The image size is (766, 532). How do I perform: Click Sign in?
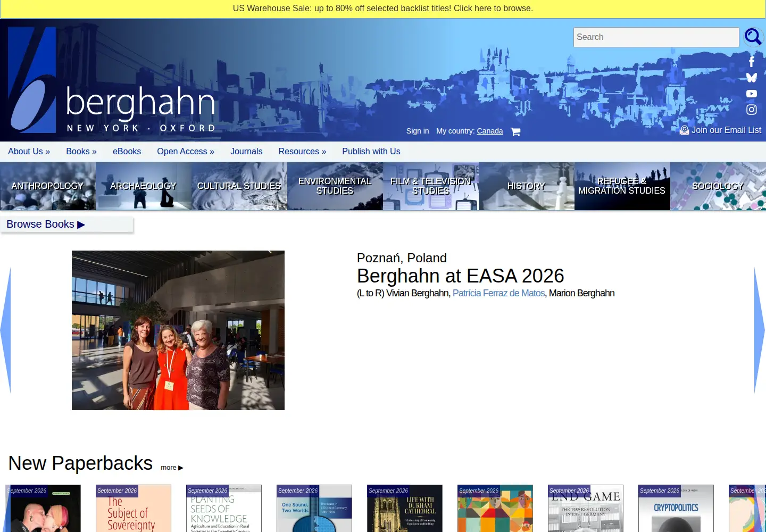[418, 131]
